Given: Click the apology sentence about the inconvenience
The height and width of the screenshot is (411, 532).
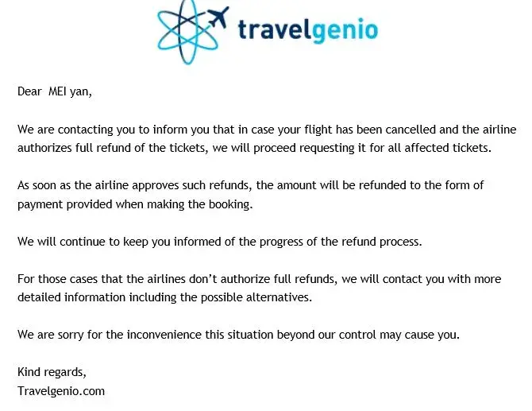Looking at the screenshot, I should tap(238, 335).
